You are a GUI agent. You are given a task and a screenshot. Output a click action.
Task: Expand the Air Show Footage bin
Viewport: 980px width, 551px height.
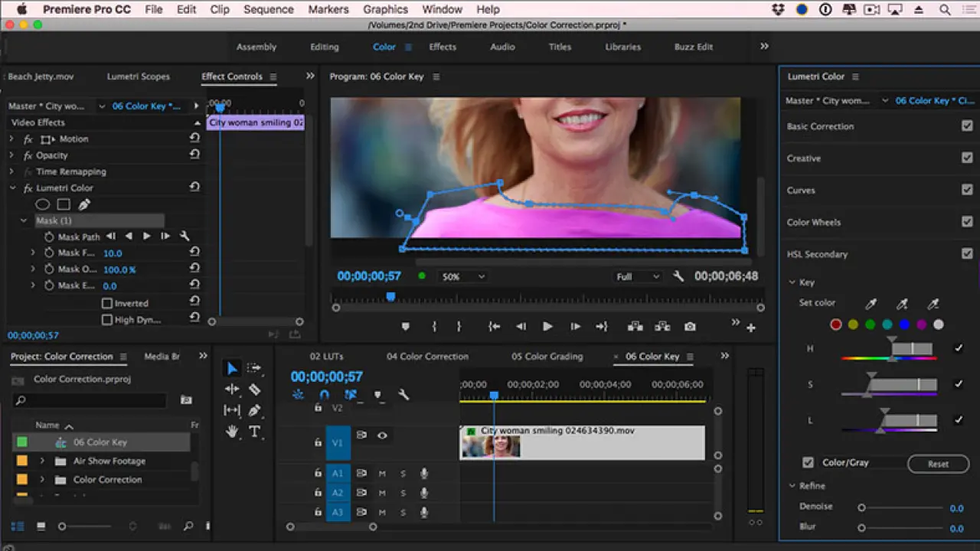pos(42,461)
